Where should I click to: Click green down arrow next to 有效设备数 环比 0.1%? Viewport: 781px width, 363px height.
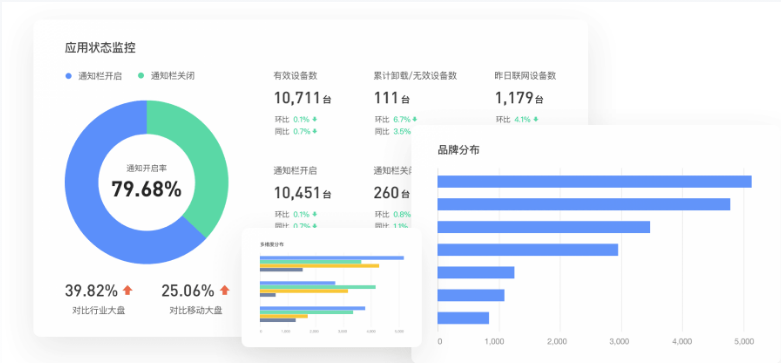(x=315, y=120)
